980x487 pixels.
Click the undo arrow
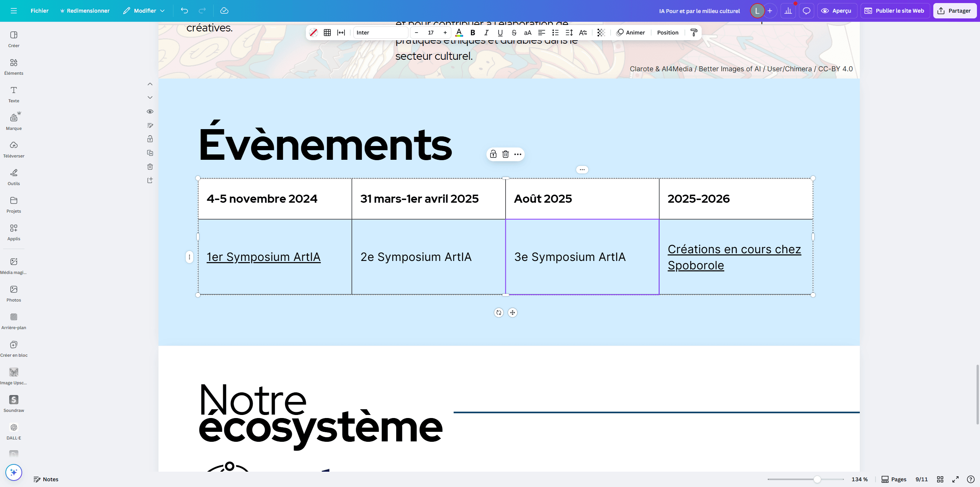pyautogui.click(x=185, y=11)
